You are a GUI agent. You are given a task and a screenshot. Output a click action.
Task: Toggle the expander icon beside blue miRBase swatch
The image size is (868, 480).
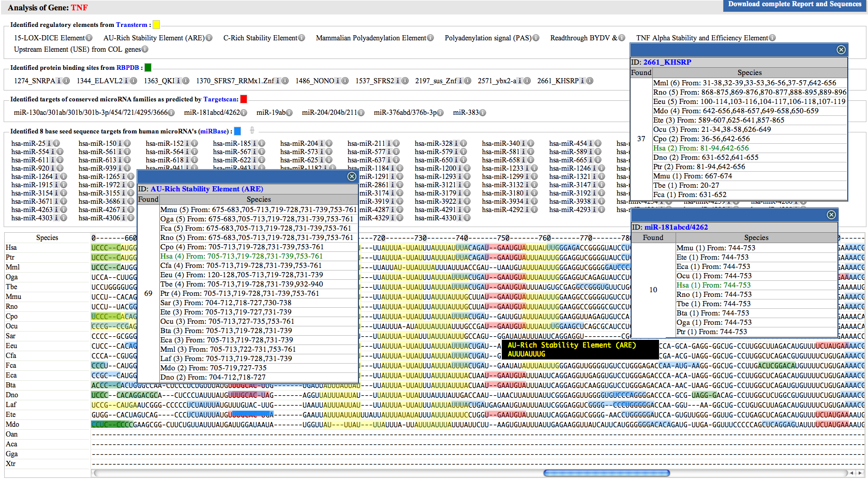[x=252, y=130]
